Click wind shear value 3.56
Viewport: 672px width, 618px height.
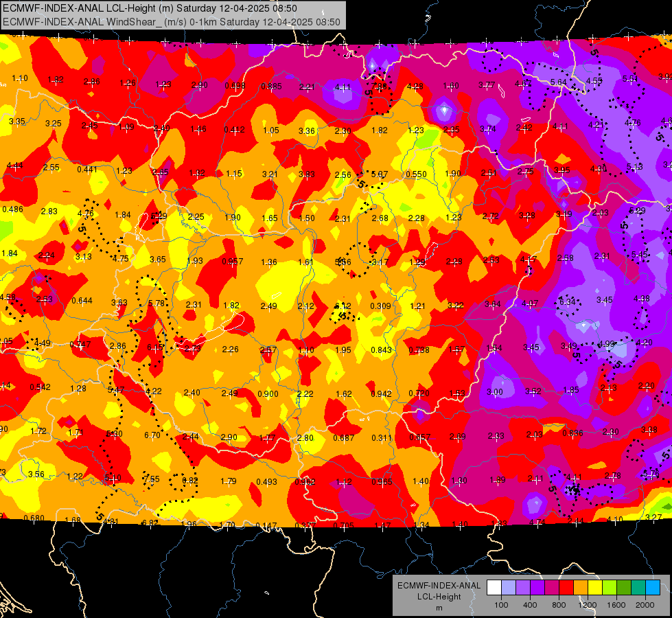[x=36, y=474]
